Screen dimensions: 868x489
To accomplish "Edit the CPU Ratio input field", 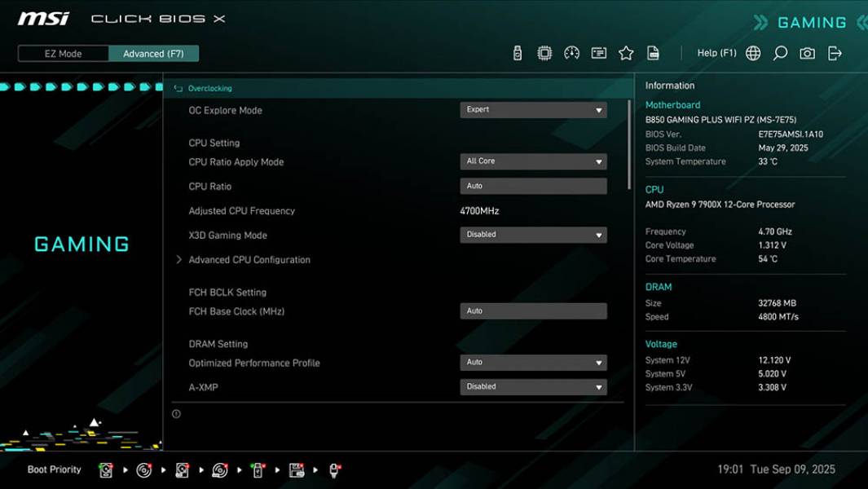I will [x=533, y=186].
